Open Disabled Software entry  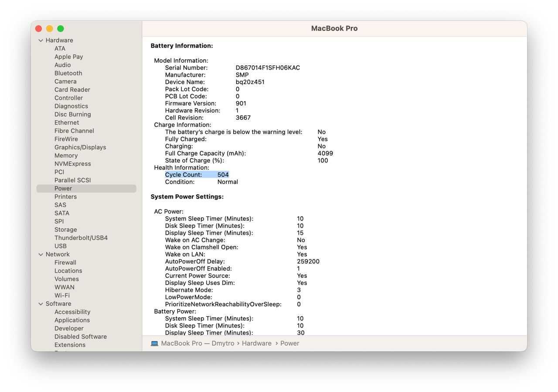[80, 337]
